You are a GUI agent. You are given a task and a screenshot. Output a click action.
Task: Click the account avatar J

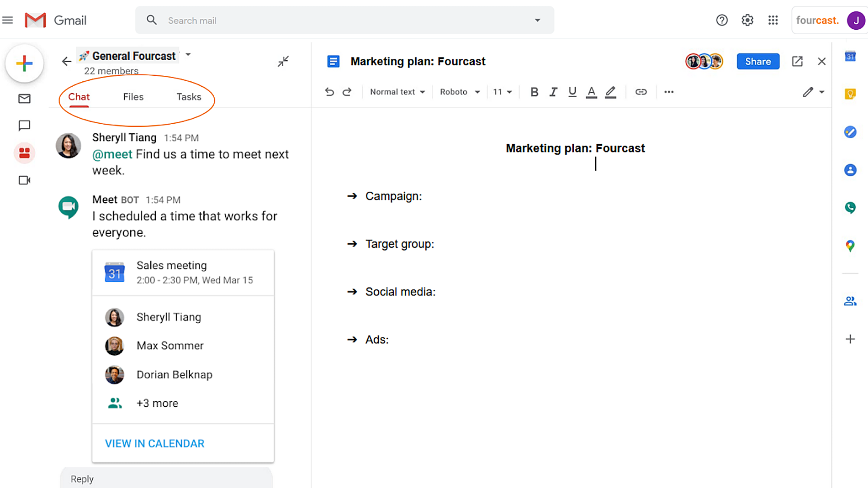(856, 20)
